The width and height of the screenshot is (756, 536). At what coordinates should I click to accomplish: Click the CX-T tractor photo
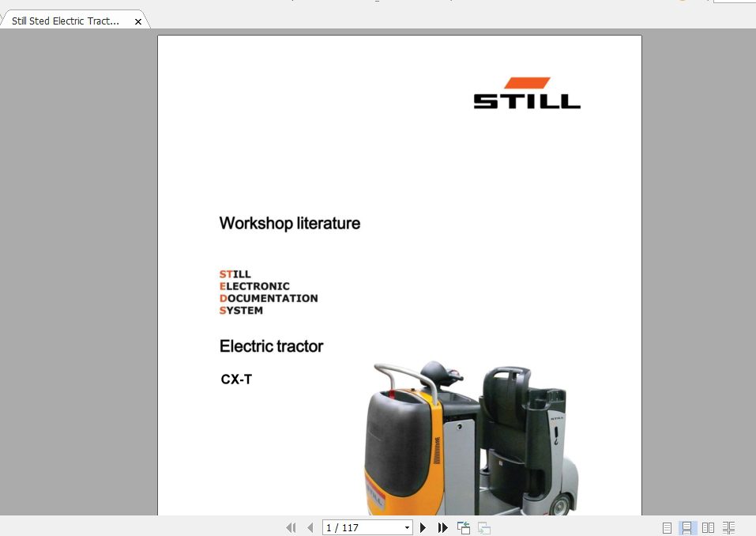click(471, 438)
